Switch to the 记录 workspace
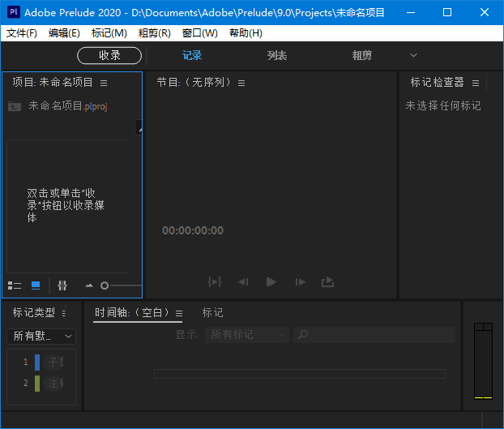Viewport: 504px width, 429px height. click(192, 56)
